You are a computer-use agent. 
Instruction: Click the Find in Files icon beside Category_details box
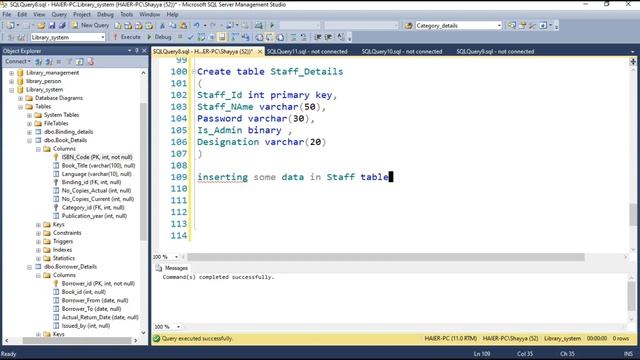[408, 25]
